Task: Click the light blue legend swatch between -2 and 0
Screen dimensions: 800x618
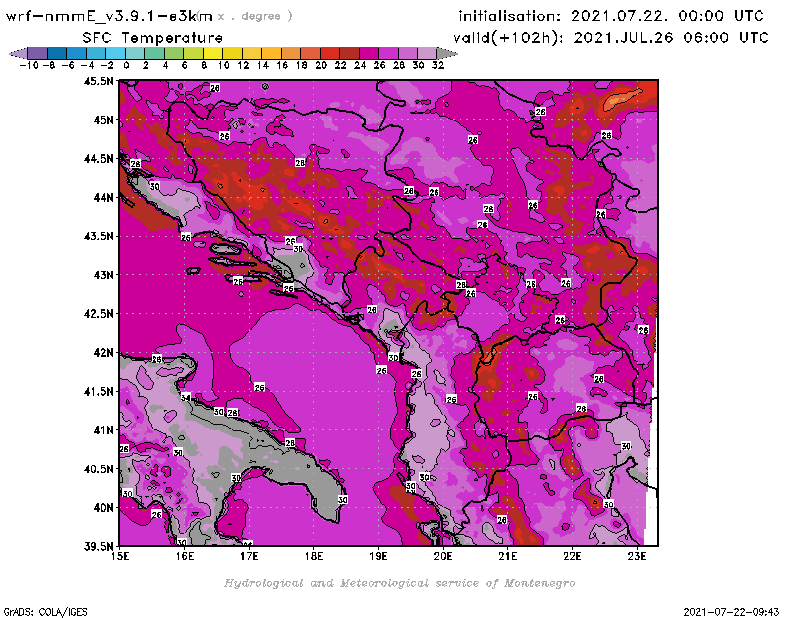Action: tap(115, 53)
